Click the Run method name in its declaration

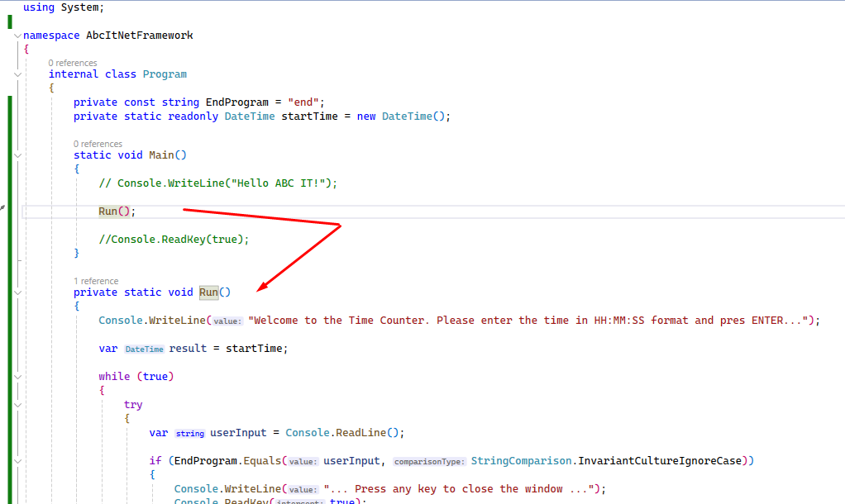point(208,292)
